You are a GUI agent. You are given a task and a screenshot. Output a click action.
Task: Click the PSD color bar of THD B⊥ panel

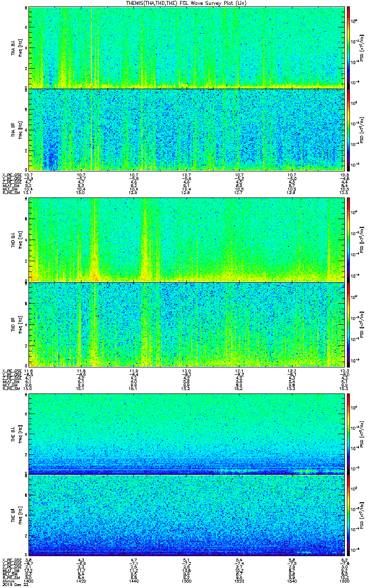point(348,240)
